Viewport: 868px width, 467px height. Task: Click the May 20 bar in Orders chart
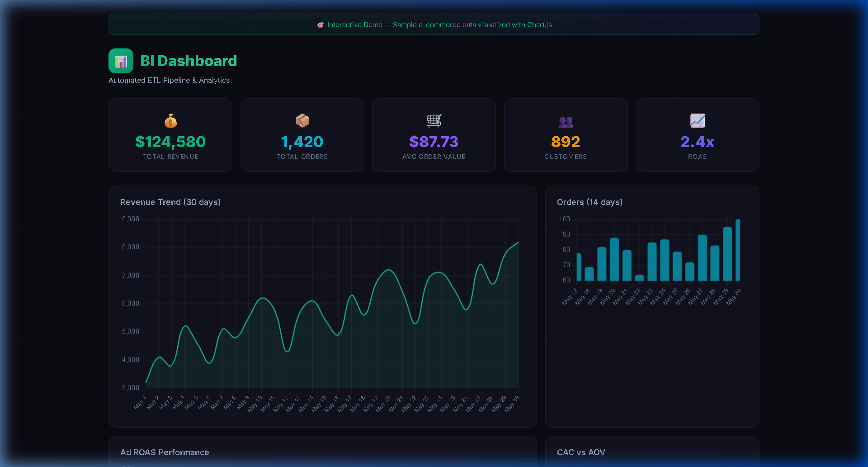614,259
